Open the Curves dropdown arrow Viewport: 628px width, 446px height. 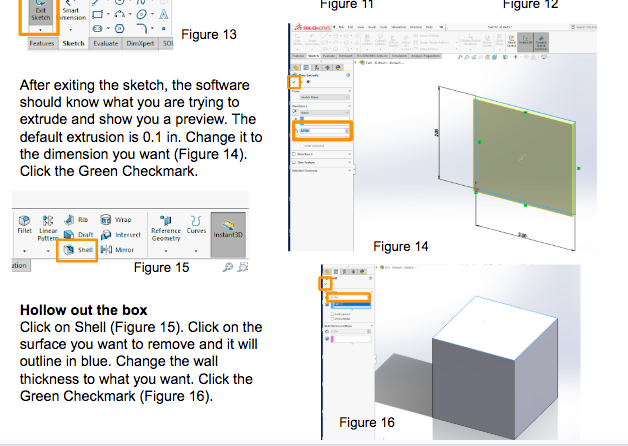pos(196,251)
